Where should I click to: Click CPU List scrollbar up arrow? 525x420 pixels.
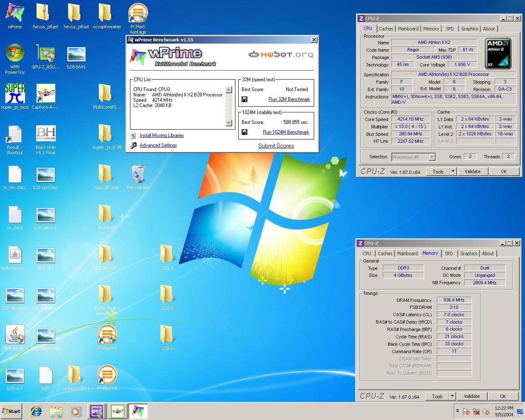229,89
